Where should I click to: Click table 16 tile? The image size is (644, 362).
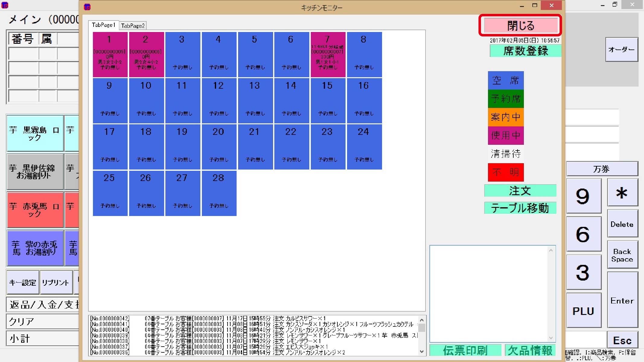point(364,100)
